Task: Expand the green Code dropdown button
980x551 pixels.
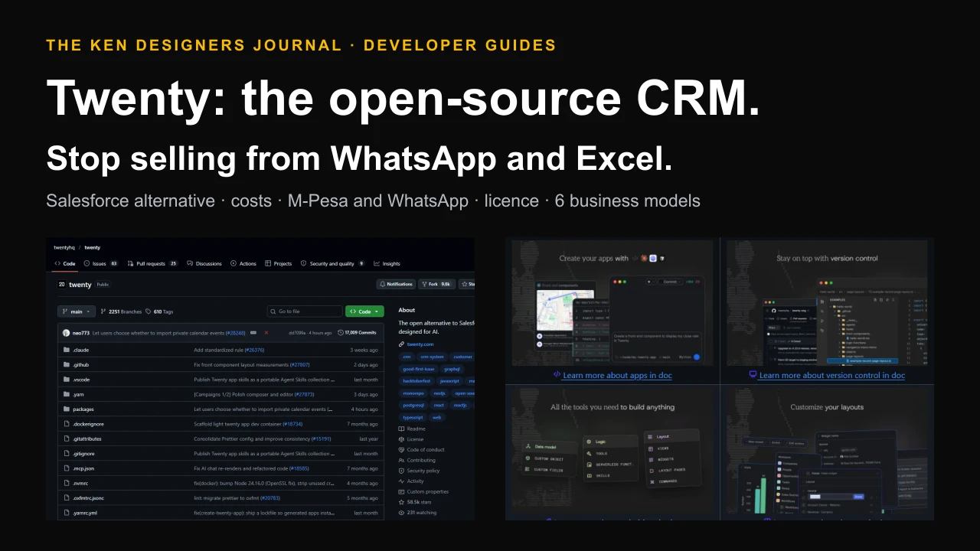Action: click(x=364, y=311)
